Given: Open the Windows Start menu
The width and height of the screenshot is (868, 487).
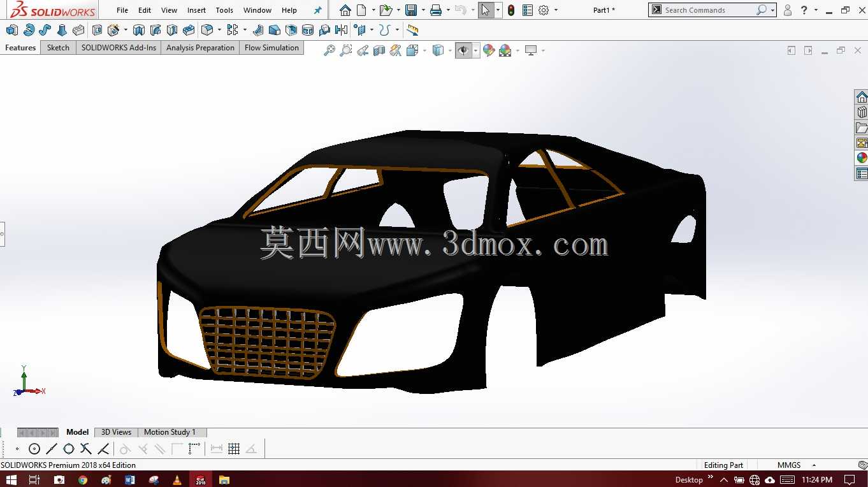Looking at the screenshot, I should tap(11, 479).
